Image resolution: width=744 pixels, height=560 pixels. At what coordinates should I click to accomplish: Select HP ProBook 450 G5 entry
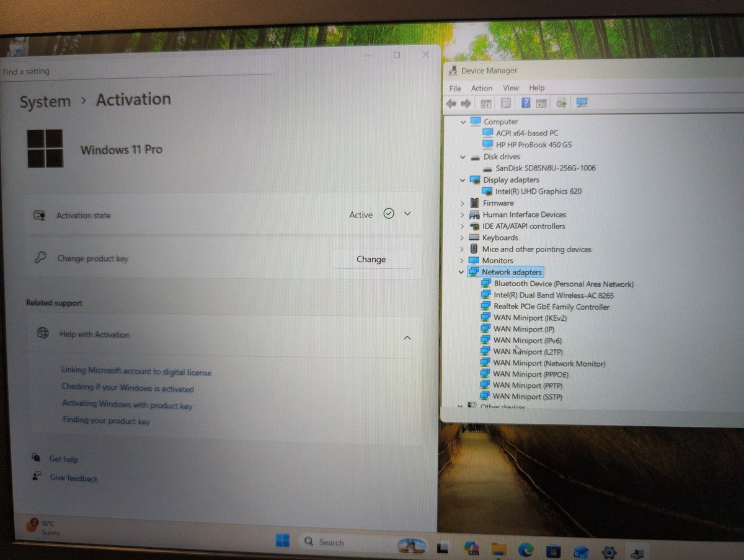click(x=534, y=144)
